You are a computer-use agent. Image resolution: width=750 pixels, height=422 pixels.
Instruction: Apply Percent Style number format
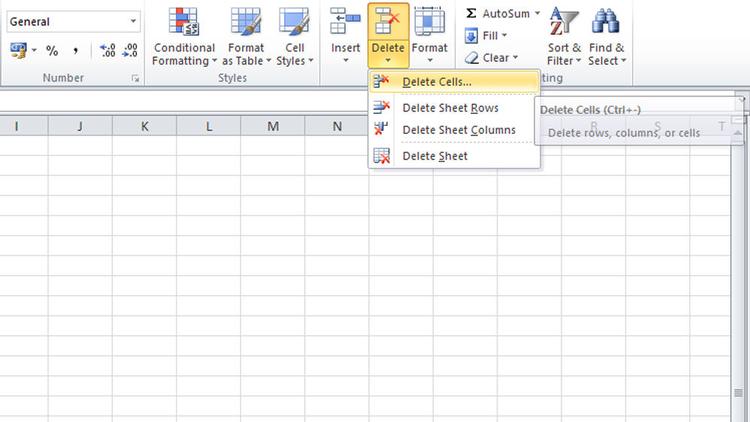click(x=52, y=51)
